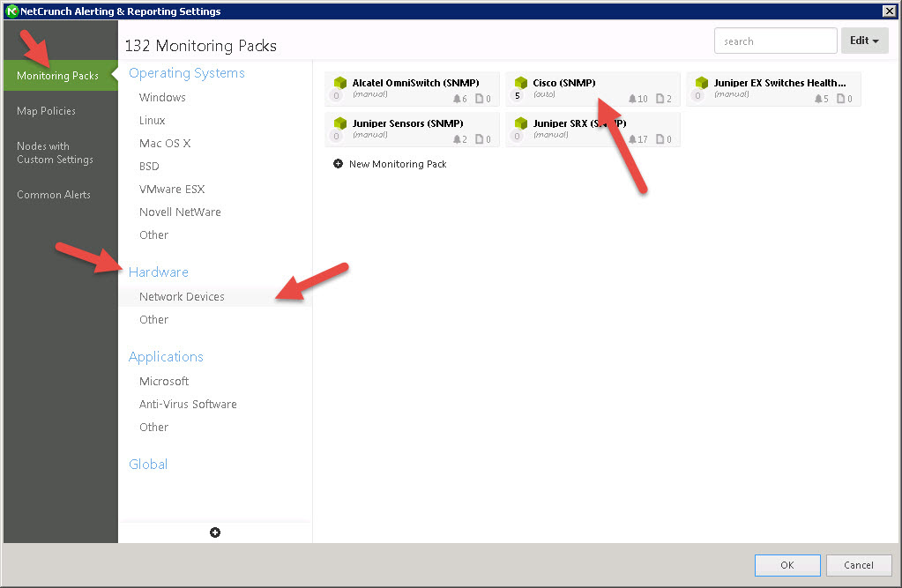Open Nodes with Custom Settings section
902x588 pixels.
point(55,153)
